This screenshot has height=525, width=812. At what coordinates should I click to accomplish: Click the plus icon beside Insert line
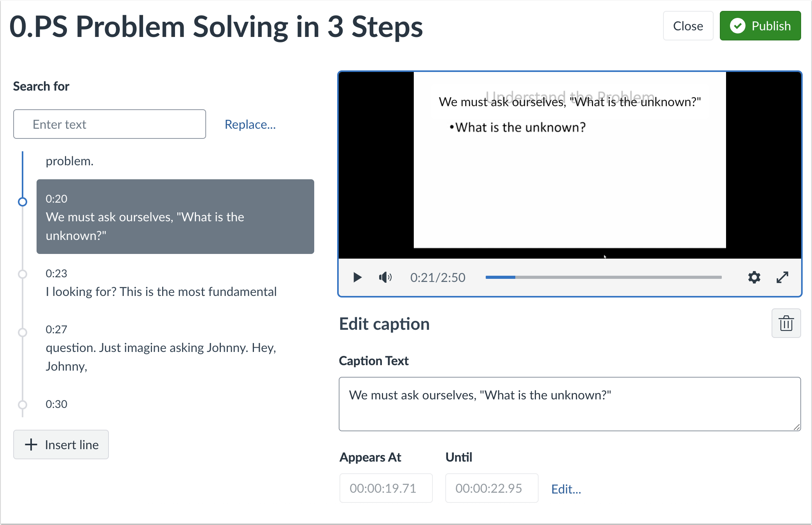point(30,444)
